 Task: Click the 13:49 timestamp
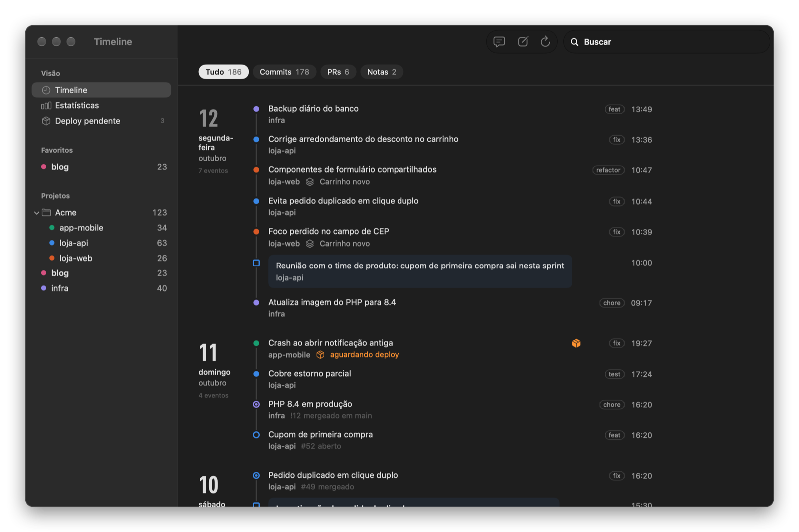[641, 109]
